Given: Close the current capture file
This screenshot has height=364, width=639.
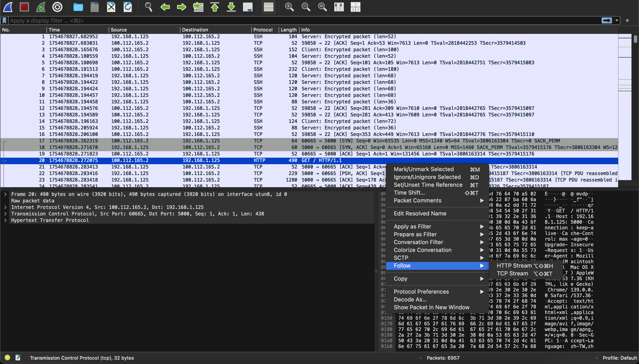Looking at the screenshot, I should point(111,7).
